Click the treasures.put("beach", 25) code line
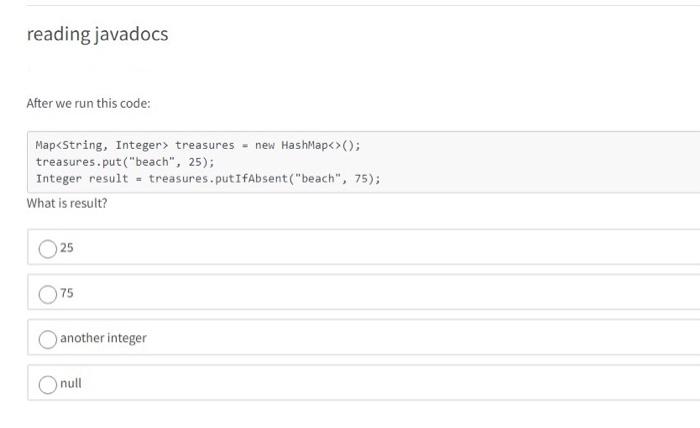Image resolution: width=700 pixels, height=428 pixels. pos(125,162)
